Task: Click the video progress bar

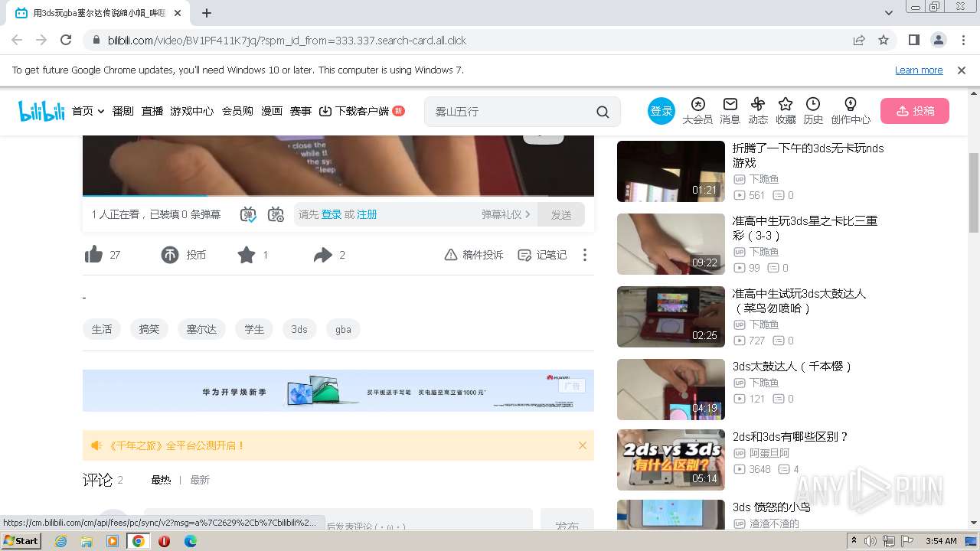Action: pos(338,196)
